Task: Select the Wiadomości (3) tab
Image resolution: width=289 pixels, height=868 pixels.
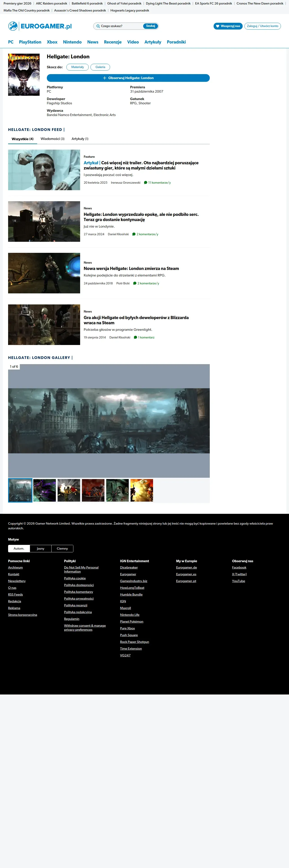Action: pos(52,139)
